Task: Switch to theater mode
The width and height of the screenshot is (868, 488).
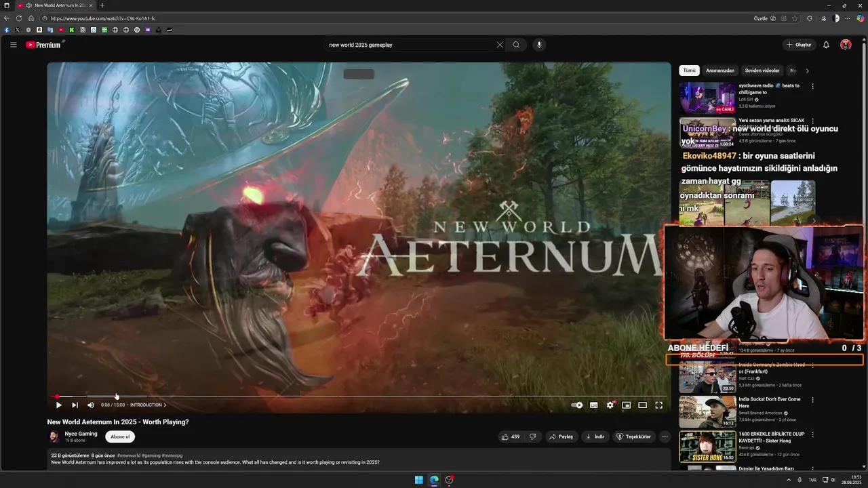Action: pyautogui.click(x=643, y=405)
